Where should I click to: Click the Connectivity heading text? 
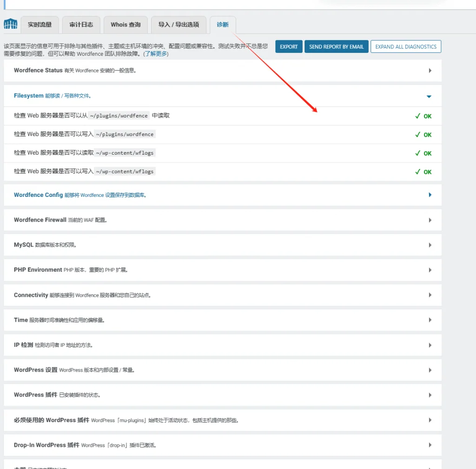[31, 295]
